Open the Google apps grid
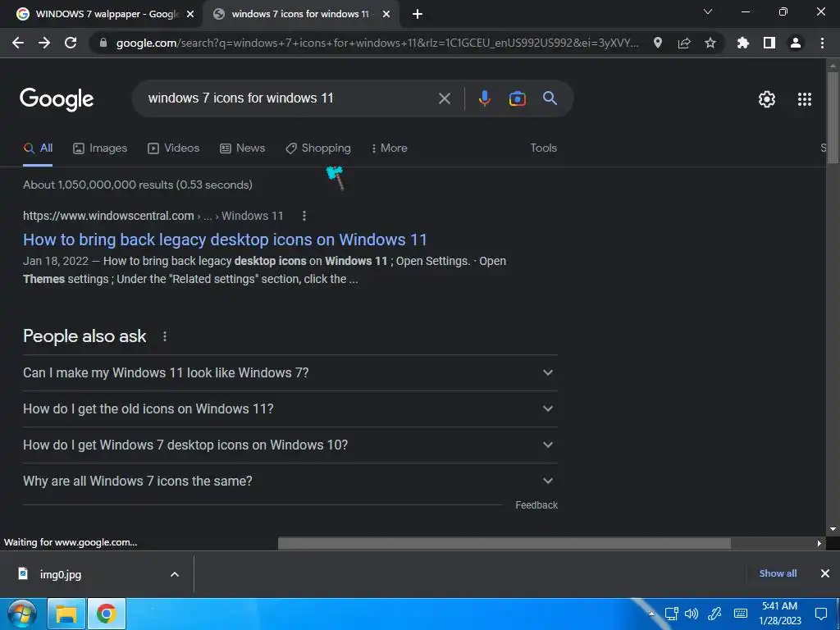Image resolution: width=840 pixels, height=630 pixels. [805, 99]
